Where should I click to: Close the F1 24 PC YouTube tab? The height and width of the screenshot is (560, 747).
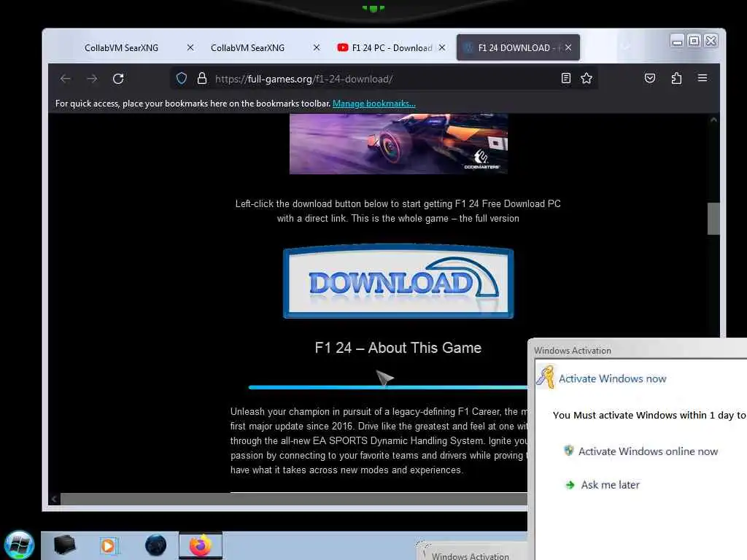pos(442,47)
